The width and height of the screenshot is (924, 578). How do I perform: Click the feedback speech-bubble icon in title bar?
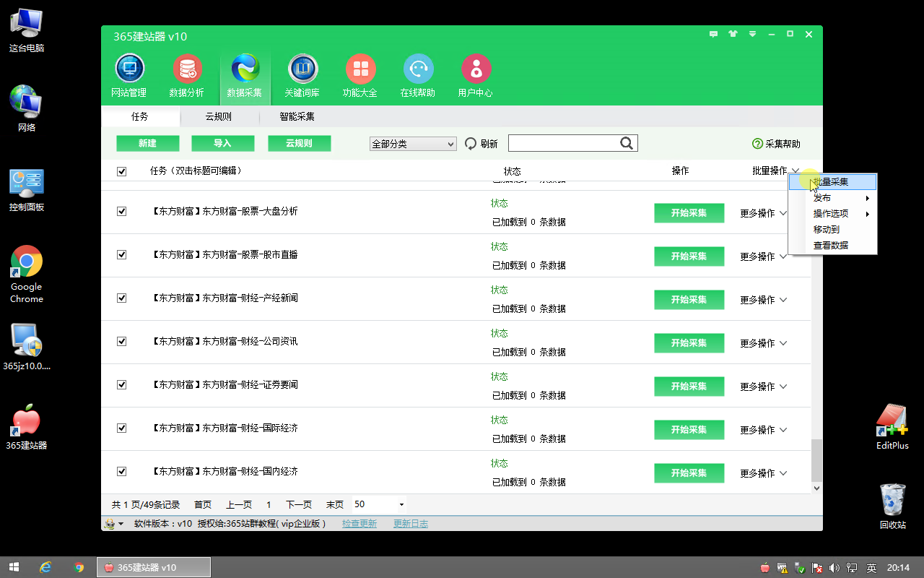click(714, 34)
